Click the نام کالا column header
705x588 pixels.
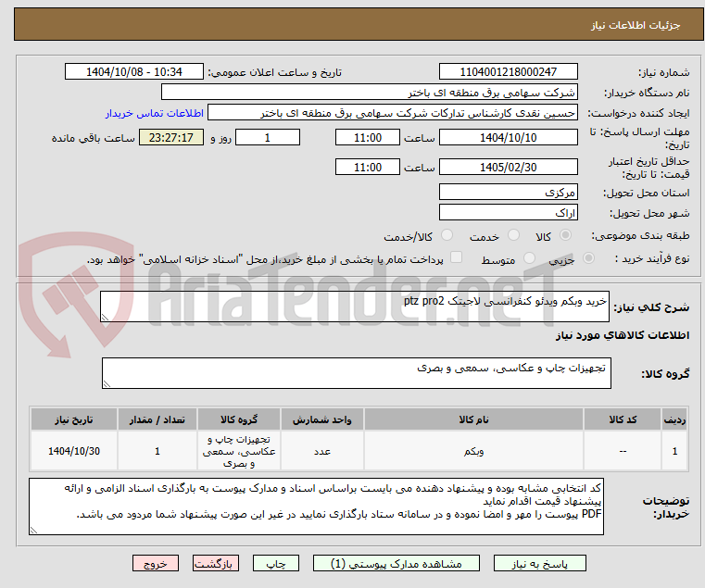tap(474, 419)
